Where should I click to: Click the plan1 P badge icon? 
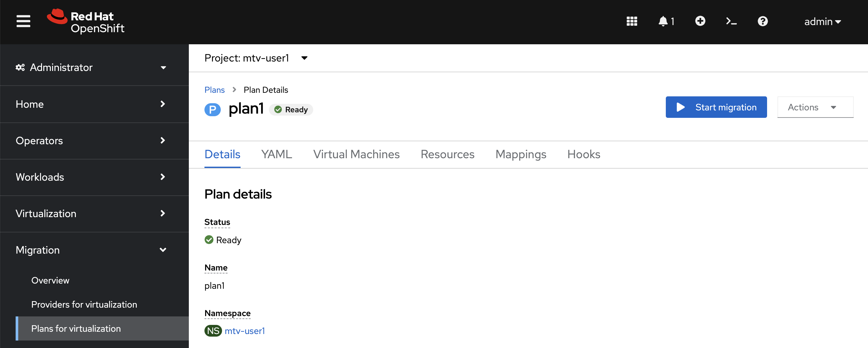(213, 109)
